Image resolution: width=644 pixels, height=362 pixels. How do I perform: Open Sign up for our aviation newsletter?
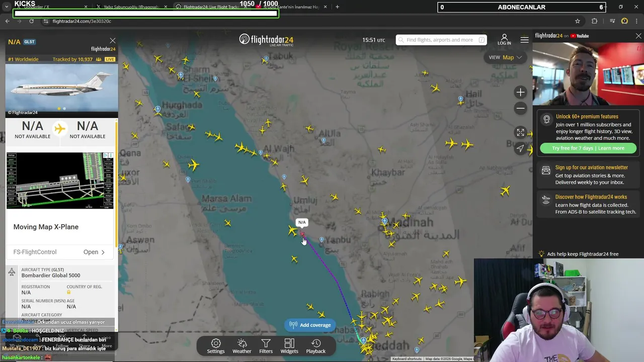tap(592, 167)
